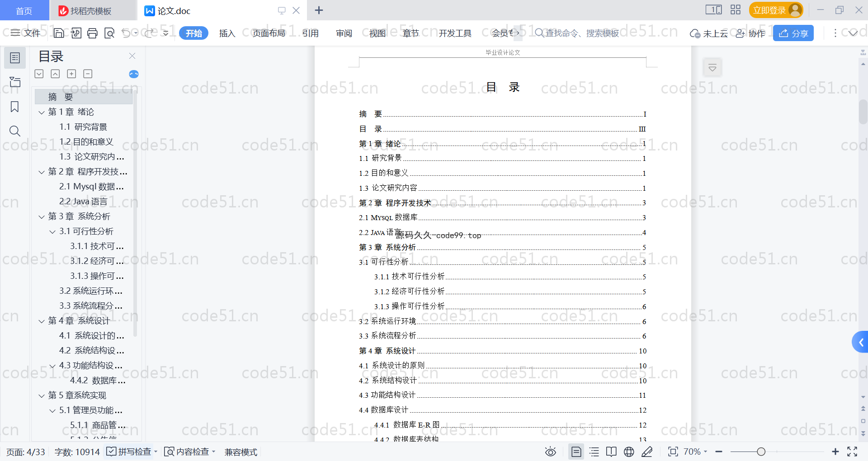Click the fit-page zoom icon beside 70%

click(x=673, y=452)
